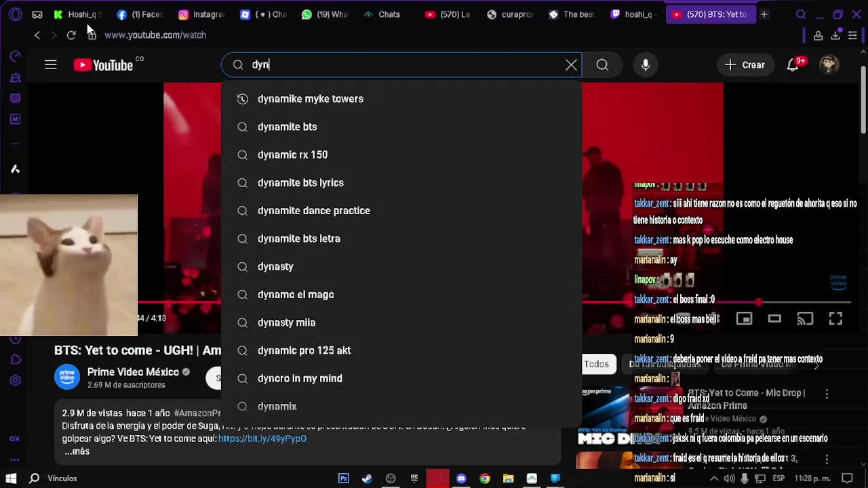
Task: Select suggestion dynoro in my mind
Action: point(401,378)
